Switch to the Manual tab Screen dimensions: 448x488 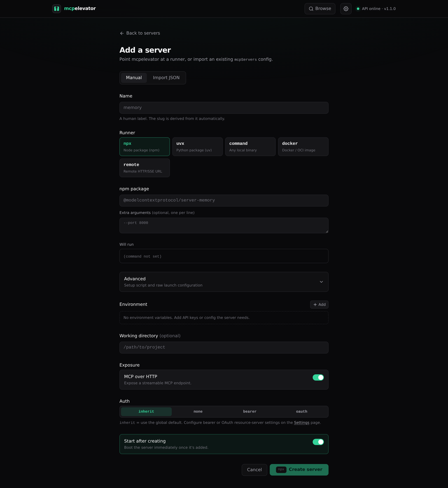click(134, 78)
